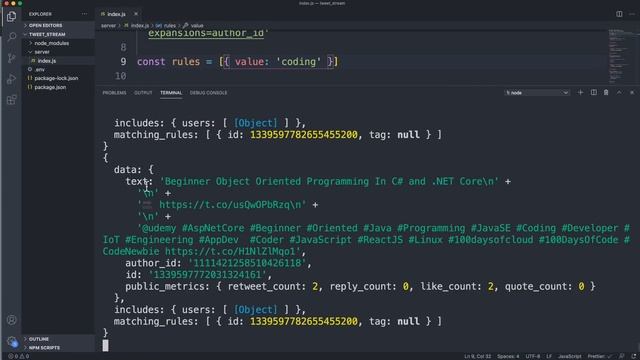Click the terminal cursor prompt block
The height and width of the screenshot is (360, 640).
pos(106,345)
